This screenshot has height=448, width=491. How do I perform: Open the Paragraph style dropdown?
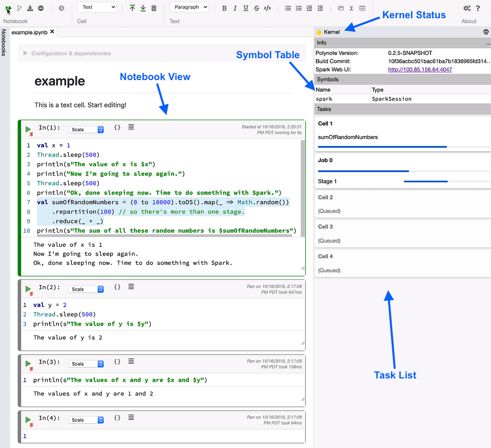(x=189, y=7)
